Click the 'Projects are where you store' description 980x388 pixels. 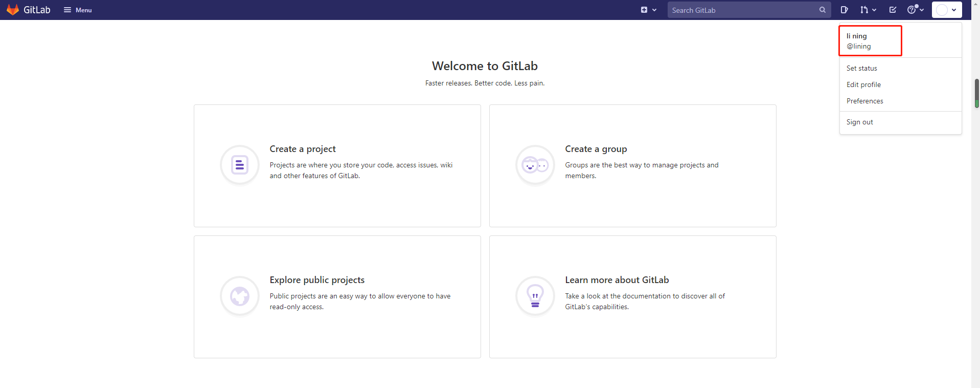(361, 170)
